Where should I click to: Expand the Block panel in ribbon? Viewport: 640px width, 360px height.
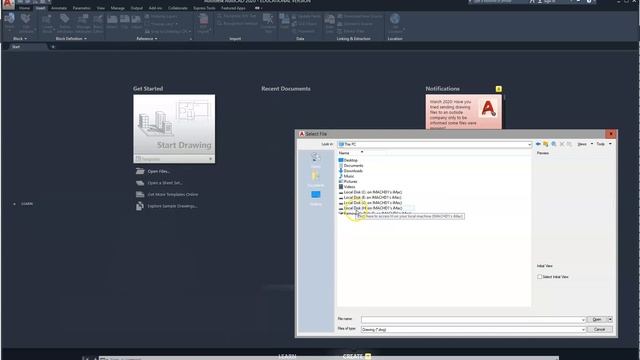click(20, 39)
